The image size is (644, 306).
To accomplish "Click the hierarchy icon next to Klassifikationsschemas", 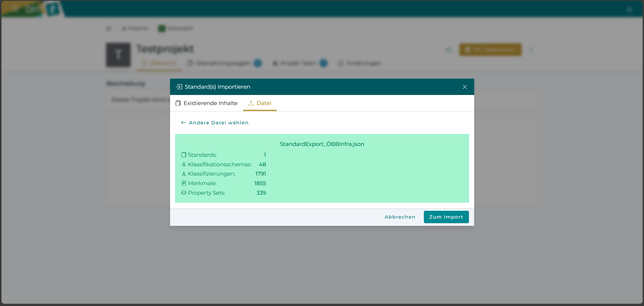I will [184, 164].
